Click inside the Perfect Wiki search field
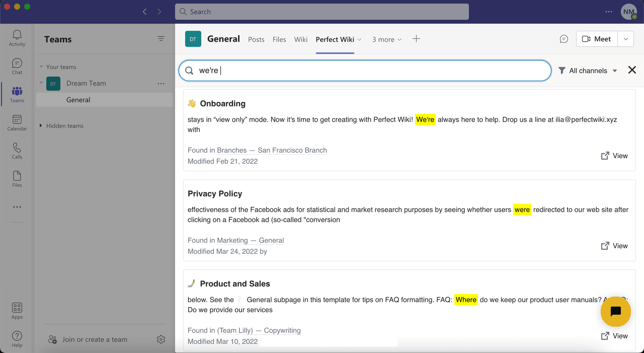Screen dimensions: 644x353 coord(335,70)
